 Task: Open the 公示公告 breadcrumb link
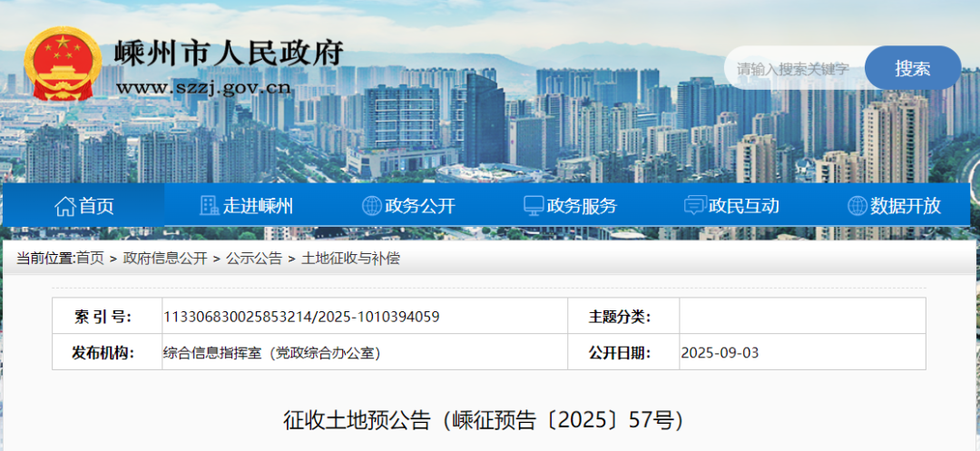click(x=254, y=259)
